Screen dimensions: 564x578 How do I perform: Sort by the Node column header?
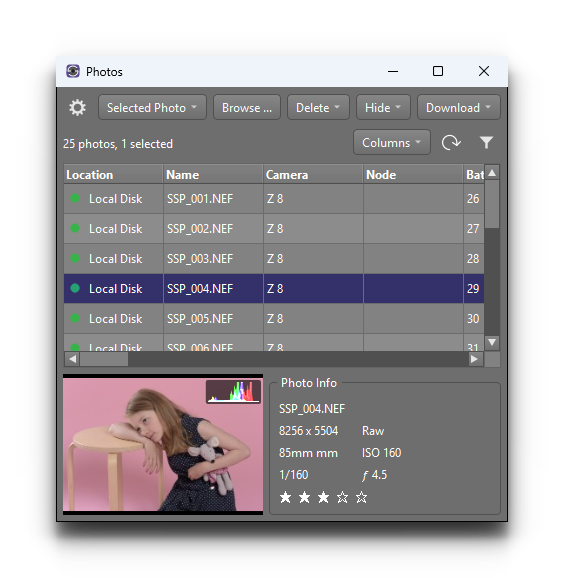coord(413,174)
